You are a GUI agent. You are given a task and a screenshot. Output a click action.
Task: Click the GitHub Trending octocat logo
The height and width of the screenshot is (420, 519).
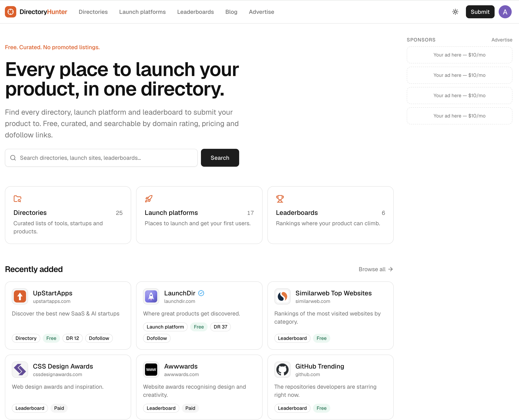(282, 369)
